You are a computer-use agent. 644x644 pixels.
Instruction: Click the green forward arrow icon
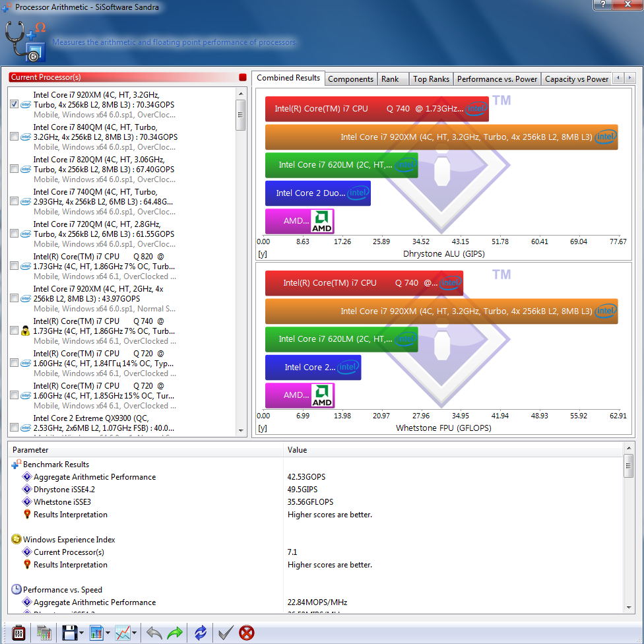175,633
